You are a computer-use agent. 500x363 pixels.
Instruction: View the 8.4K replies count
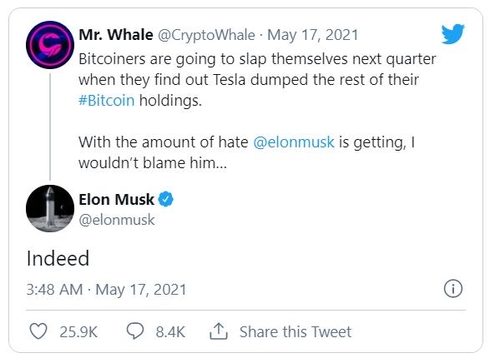coord(170,332)
